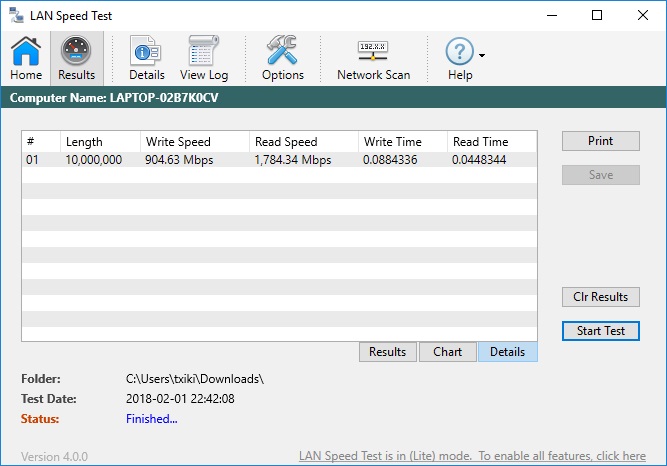Click the 0.0884336 write time value

tap(390, 160)
